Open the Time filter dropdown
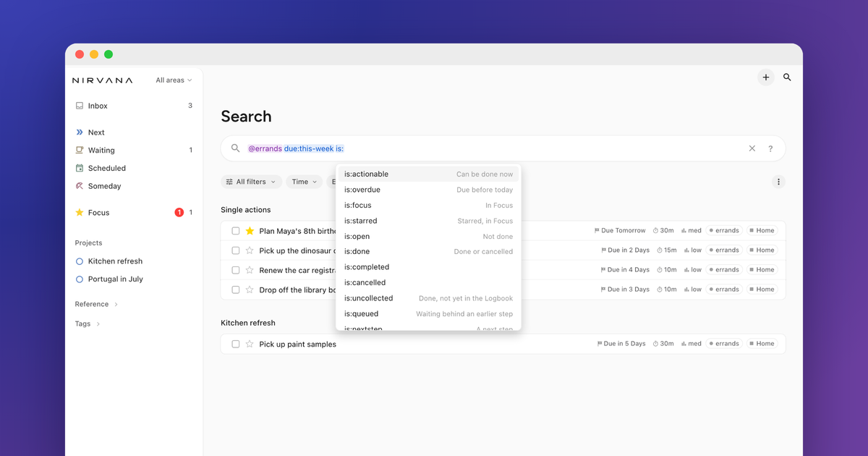This screenshot has width=868, height=456. coord(305,182)
